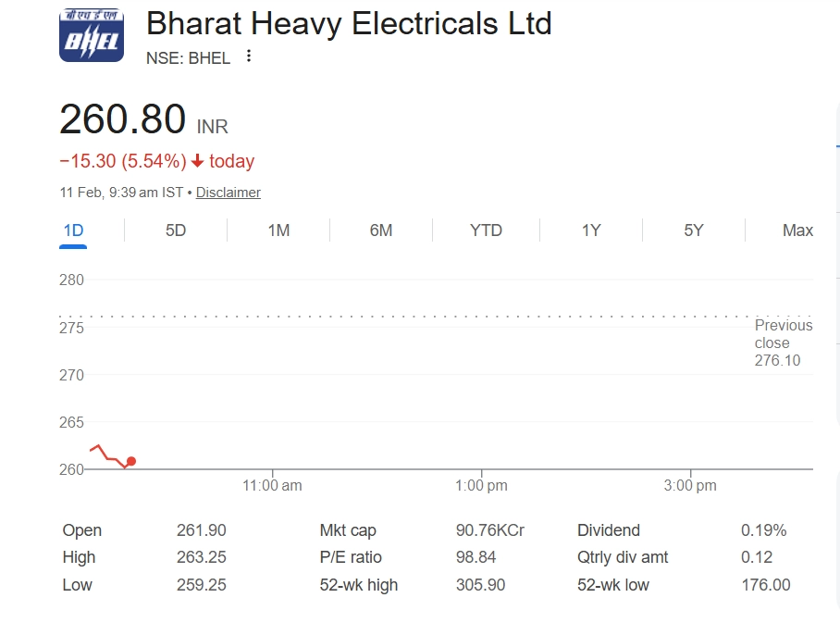This screenshot has height=635, width=840.
Task: Click the Mkt cap value 90.76KCr
Action: point(490,530)
